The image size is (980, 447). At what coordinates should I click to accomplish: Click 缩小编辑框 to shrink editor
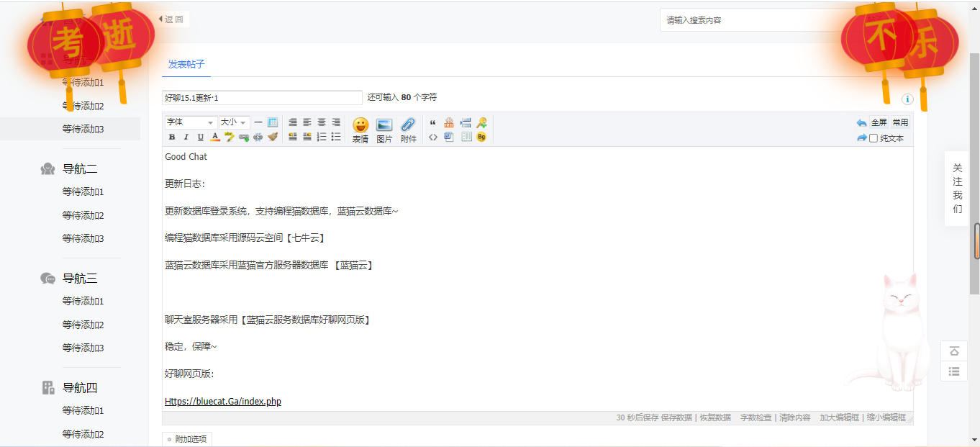tap(886, 417)
